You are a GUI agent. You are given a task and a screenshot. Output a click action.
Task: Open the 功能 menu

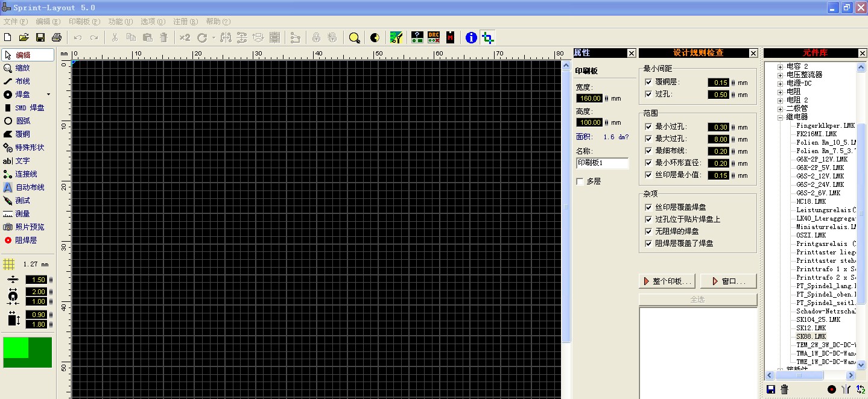tap(120, 21)
